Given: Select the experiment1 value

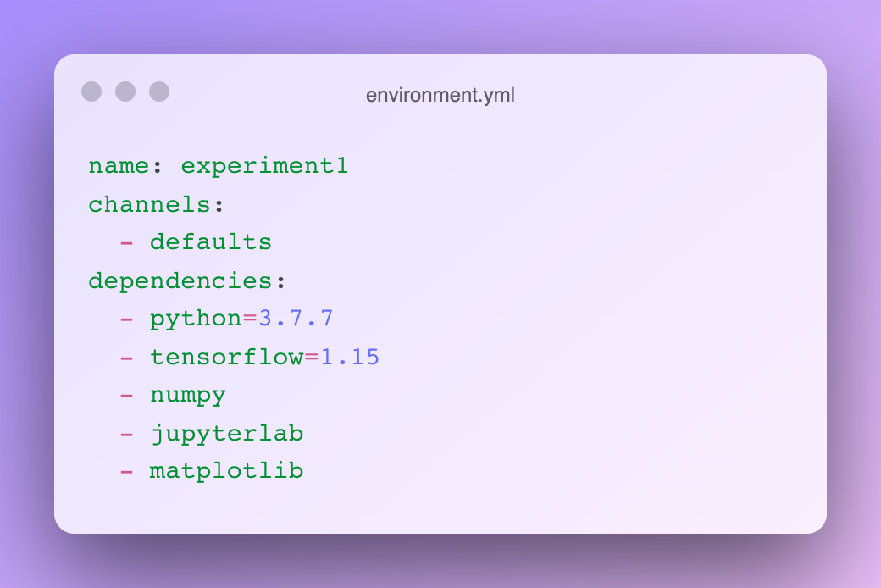Looking at the screenshot, I should [264, 166].
